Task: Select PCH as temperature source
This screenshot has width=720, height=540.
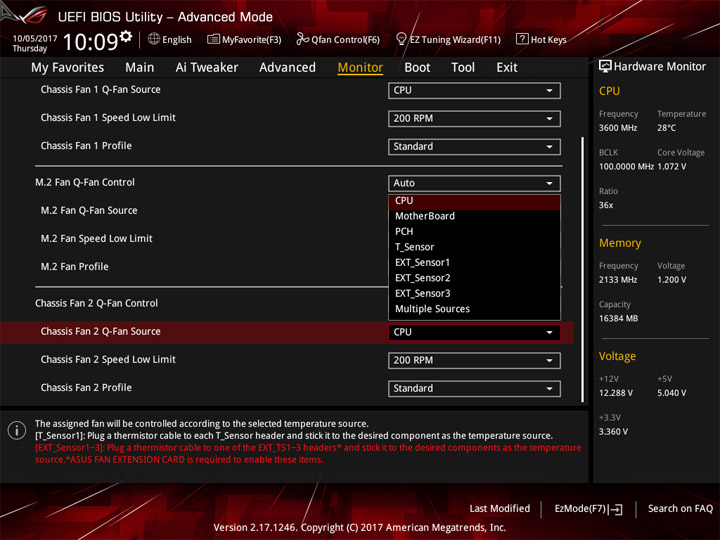Action: tap(474, 232)
